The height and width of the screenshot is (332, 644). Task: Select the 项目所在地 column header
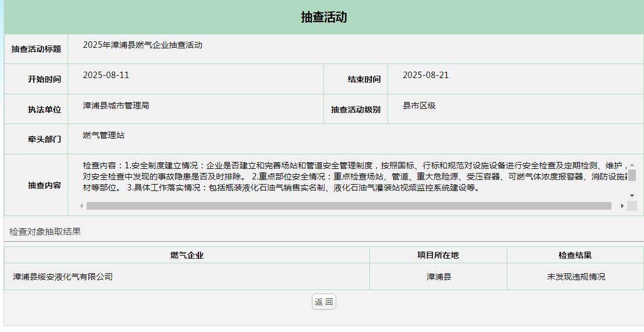pyautogui.click(x=438, y=255)
